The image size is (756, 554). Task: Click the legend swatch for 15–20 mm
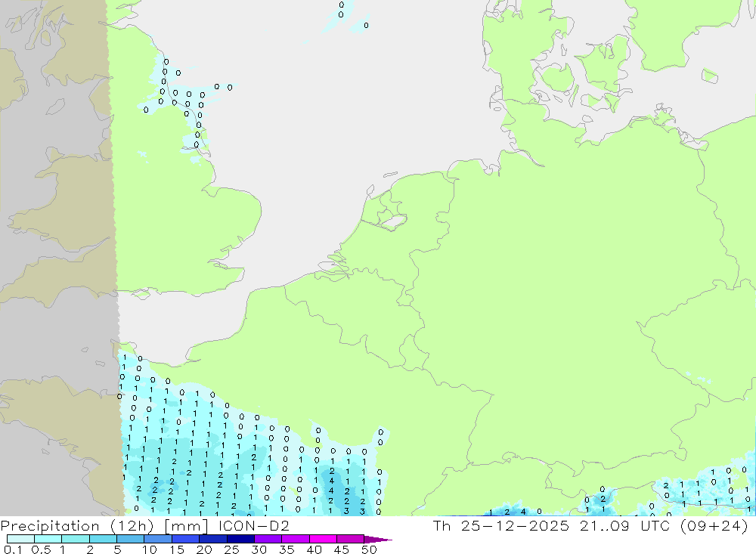(186, 539)
